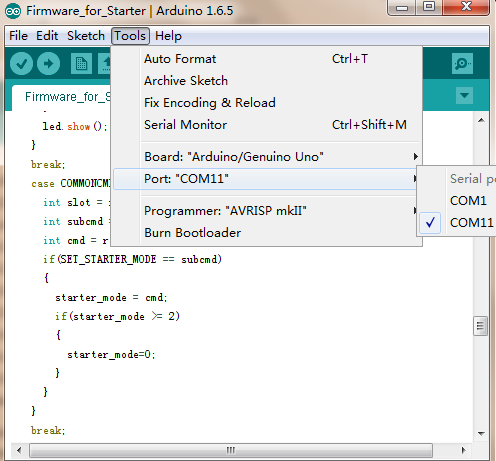
Task: Click the Arduino logo in the title bar
Action: pos(13,11)
